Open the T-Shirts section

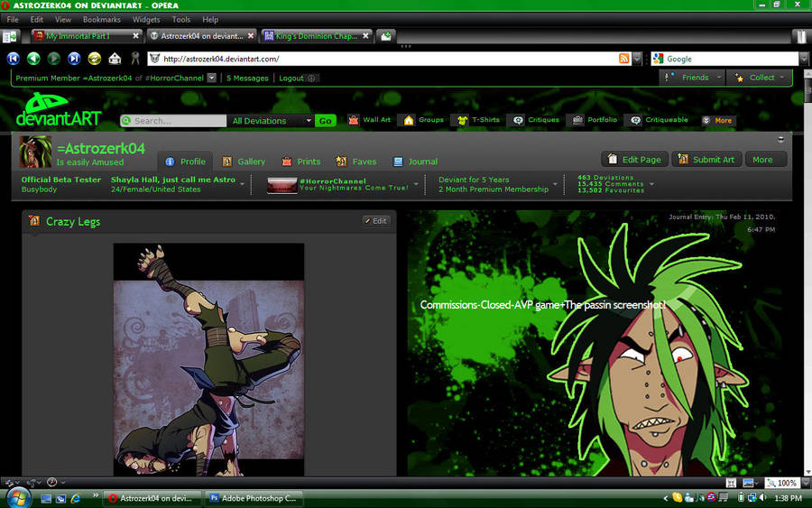[x=478, y=120]
